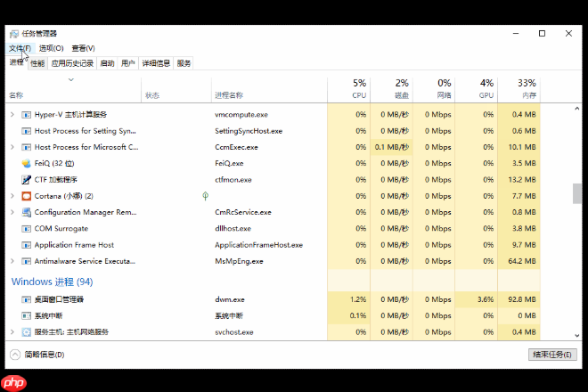
Task: Expand the Host Process for Microsoft C... row
Action: 12,147
